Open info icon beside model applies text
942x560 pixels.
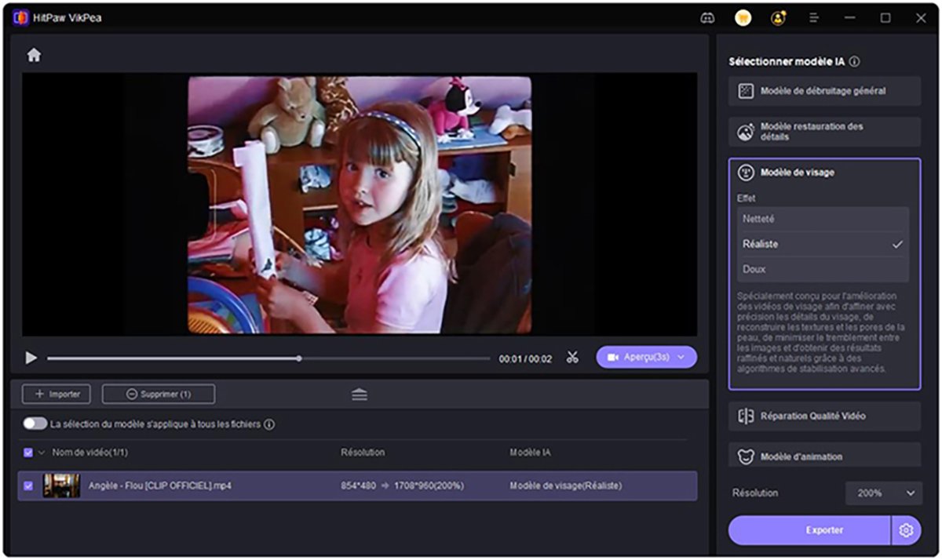pos(269,424)
